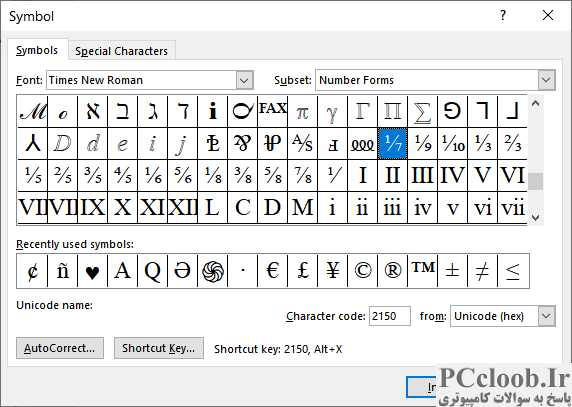Select capital Roman numeral fifty L
This screenshot has height=407, width=572.
pos(213,208)
